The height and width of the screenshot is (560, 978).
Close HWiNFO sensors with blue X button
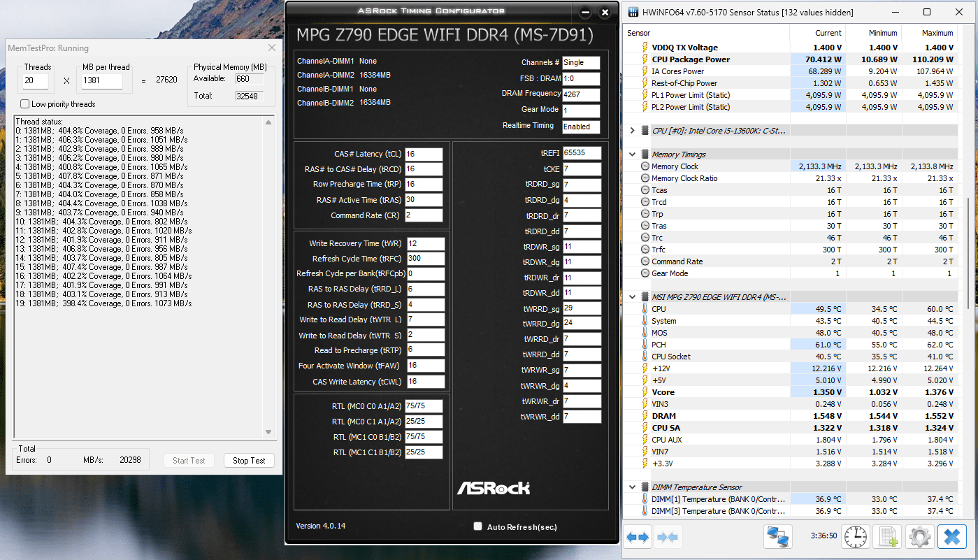(x=951, y=537)
